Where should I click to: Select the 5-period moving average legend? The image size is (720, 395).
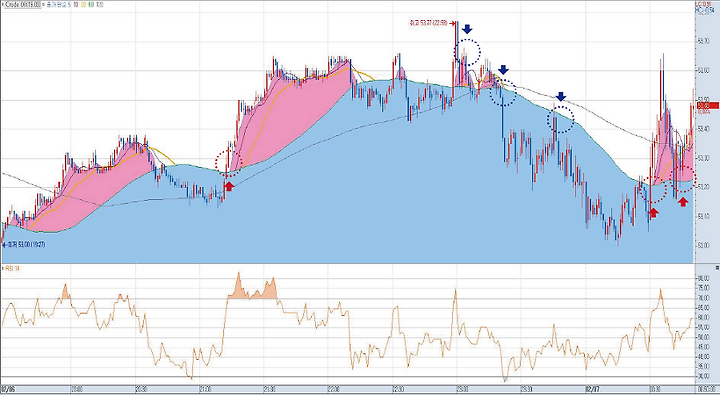[69, 5]
